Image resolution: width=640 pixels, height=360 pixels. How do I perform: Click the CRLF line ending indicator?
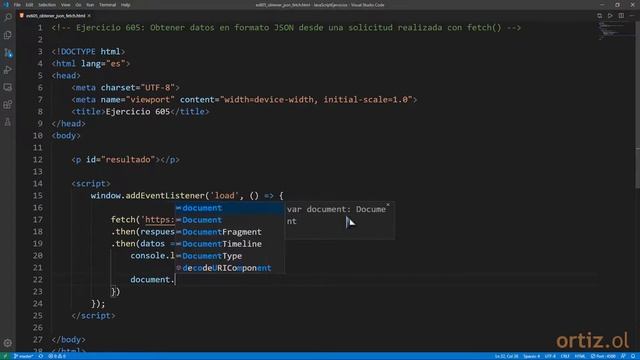pyautogui.click(x=565, y=356)
